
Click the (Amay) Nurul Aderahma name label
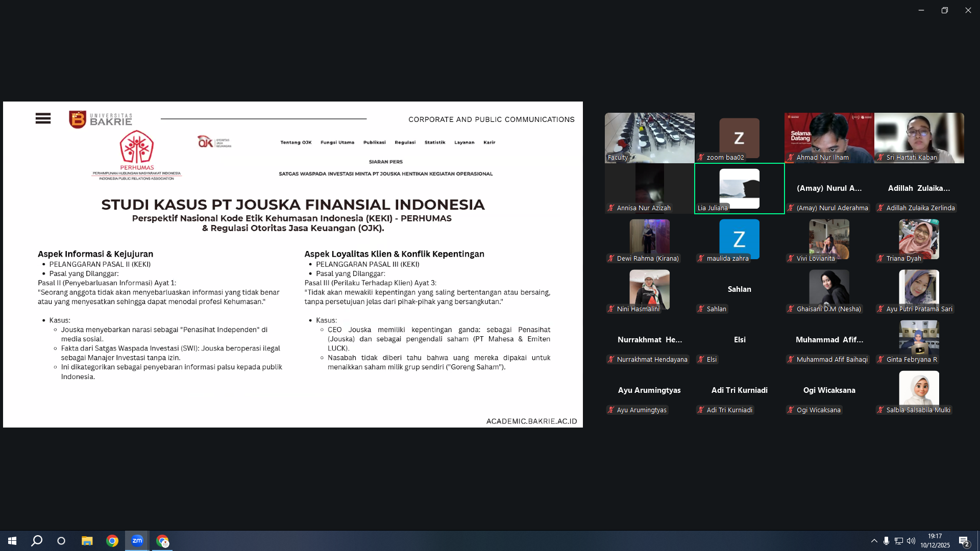pyautogui.click(x=832, y=208)
